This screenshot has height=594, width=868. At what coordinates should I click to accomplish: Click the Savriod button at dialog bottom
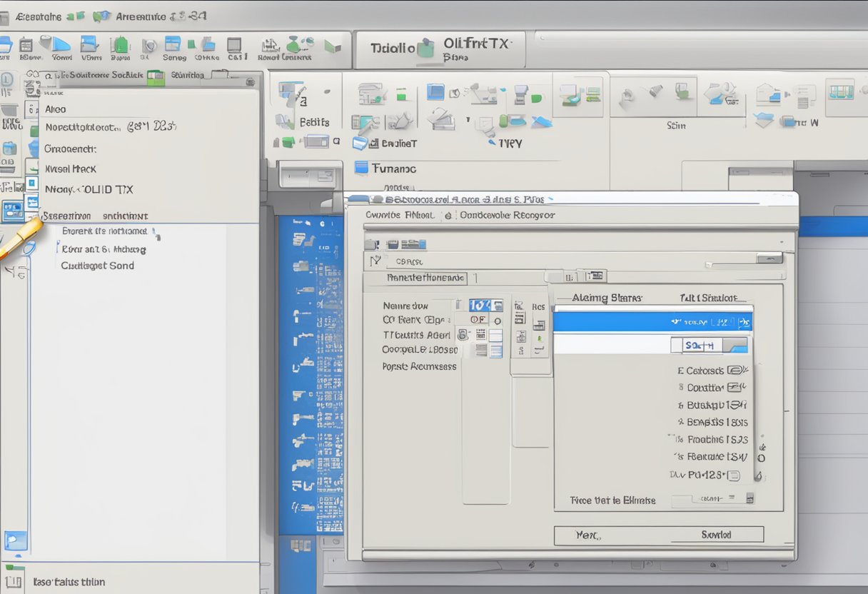(x=716, y=535)
